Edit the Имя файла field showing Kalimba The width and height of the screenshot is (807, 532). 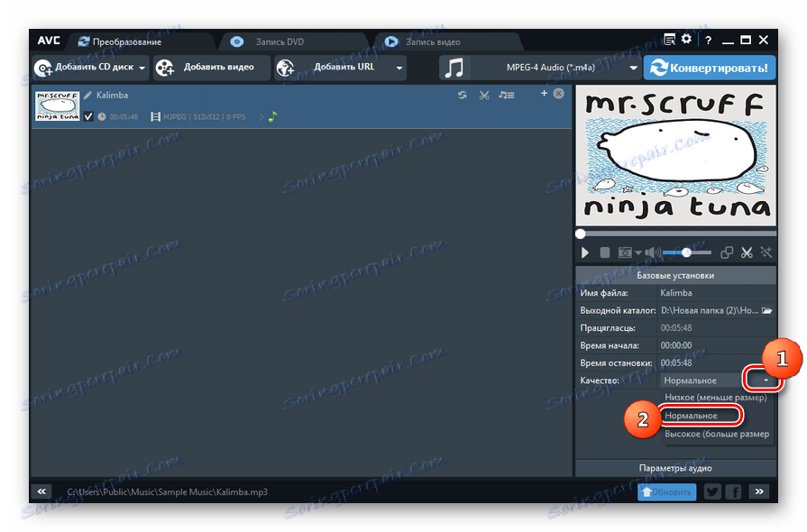point(716,293)
